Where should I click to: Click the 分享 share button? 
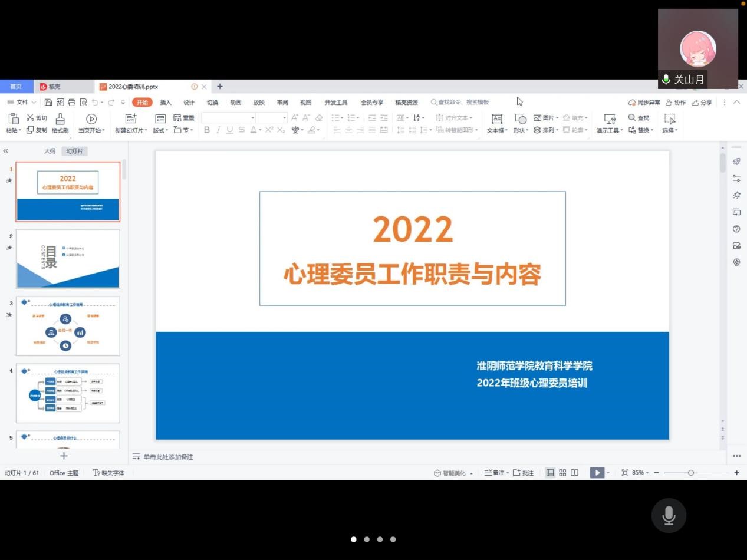(702, 103)
